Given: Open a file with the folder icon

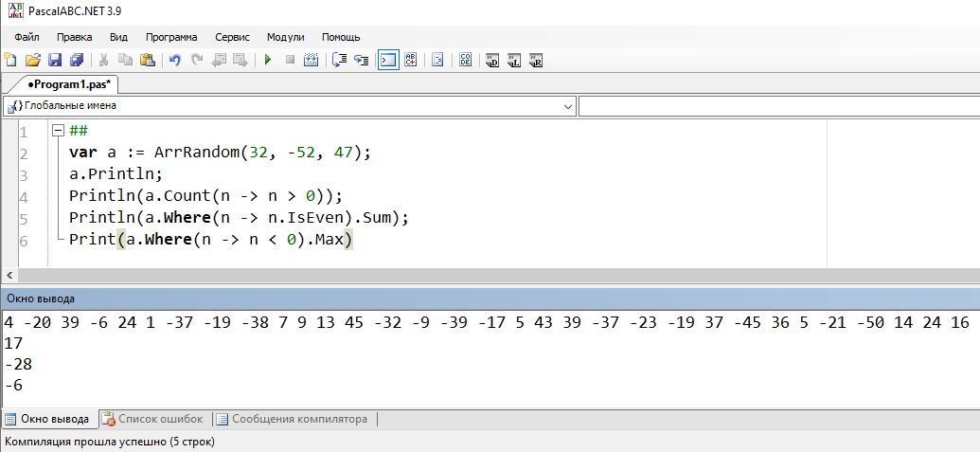Looking at the screenshot, I should [x=32, y=60].
